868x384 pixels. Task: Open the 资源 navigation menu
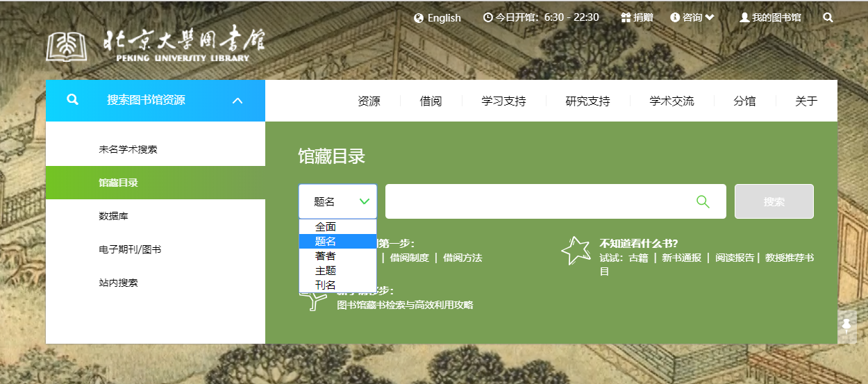pos(369,101)
